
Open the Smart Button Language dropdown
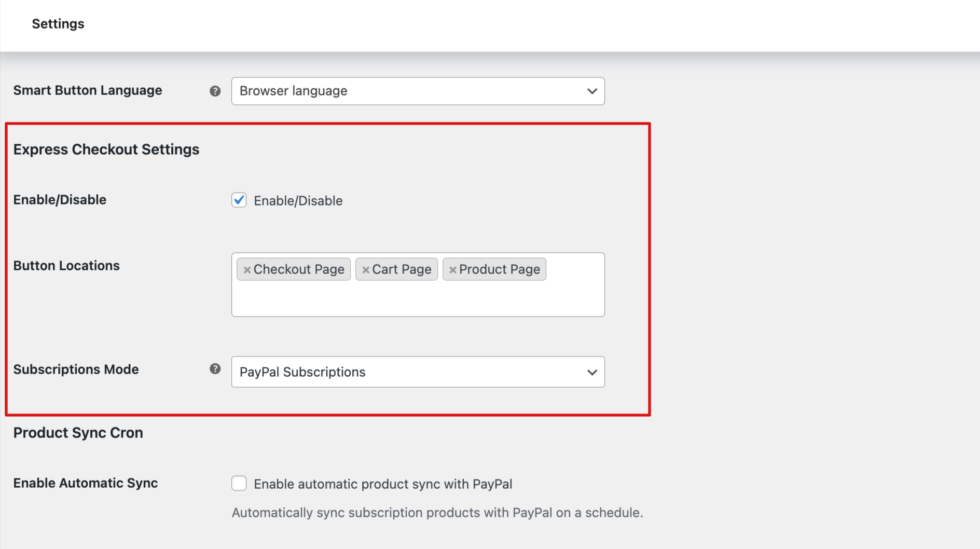[418, 91]
